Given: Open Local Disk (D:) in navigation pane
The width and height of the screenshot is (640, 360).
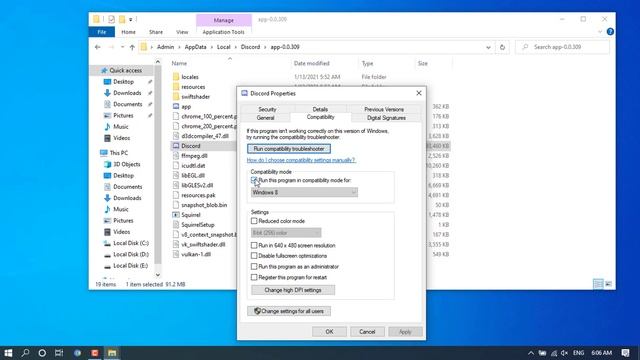Looking at the screenshot, I should tap(131, 254).
